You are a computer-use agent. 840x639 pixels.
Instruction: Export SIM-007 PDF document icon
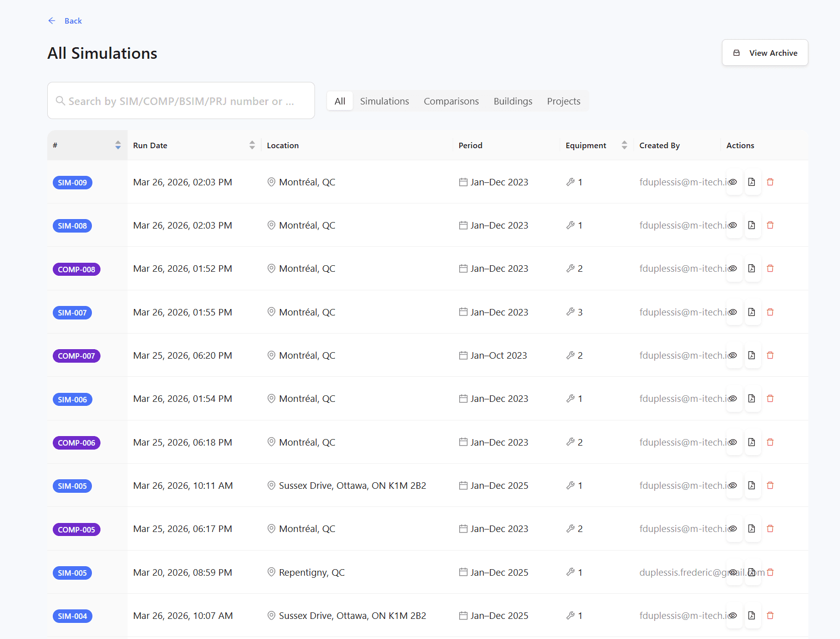coord(752,312)
